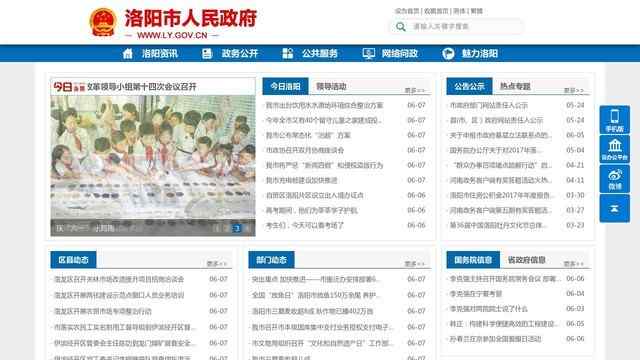
Task: Switch to 简体 Simplified Chinese
Action: [x=459, y=11]
